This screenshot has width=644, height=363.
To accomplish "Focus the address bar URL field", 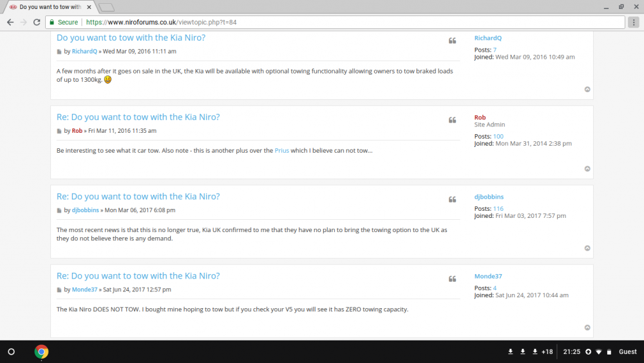I will [335, 22].
